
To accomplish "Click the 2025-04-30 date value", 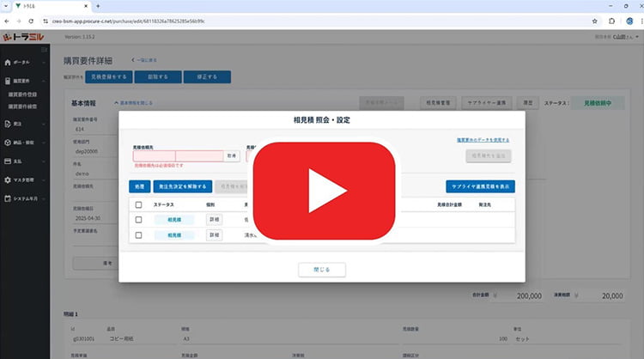I will pyautogui.click(x=88, y=218).
